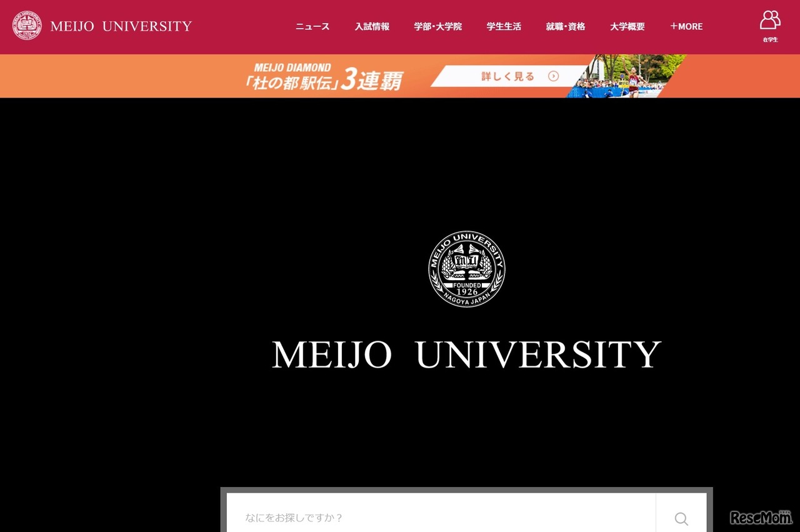This screenshot has height=532, width=800.
Task: Open the 大学概要 navigation dropdown
Action: 627,26
